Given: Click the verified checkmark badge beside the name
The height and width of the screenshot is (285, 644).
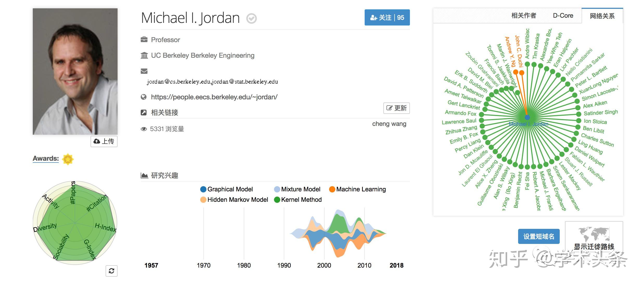Looking at the screenshot, I should [x=251, y=18].
